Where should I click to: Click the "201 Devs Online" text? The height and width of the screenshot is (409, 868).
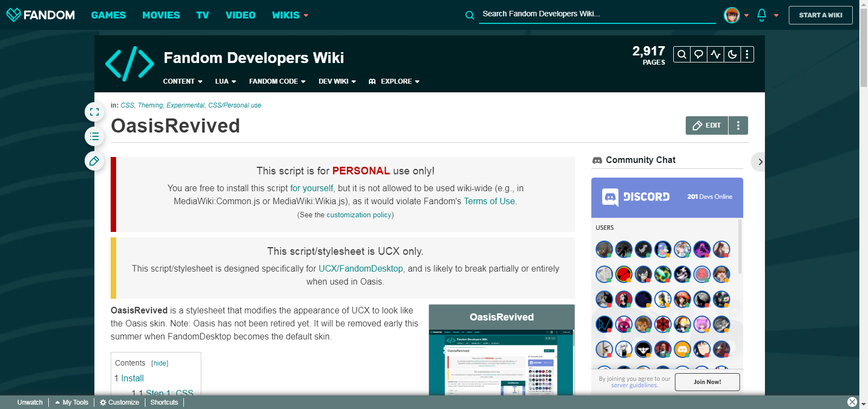[x=710, y=197]
